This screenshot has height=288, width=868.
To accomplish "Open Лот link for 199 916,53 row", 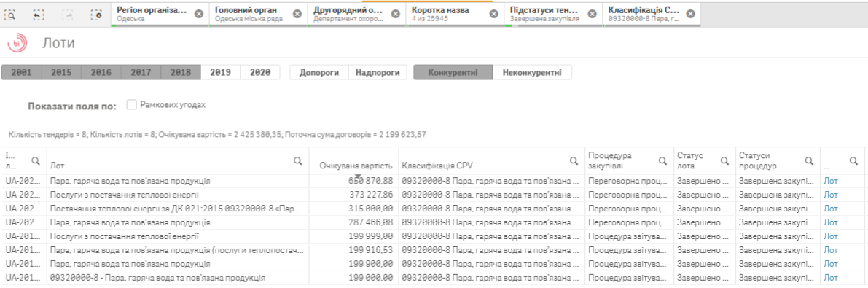I will tap(831, 250).
